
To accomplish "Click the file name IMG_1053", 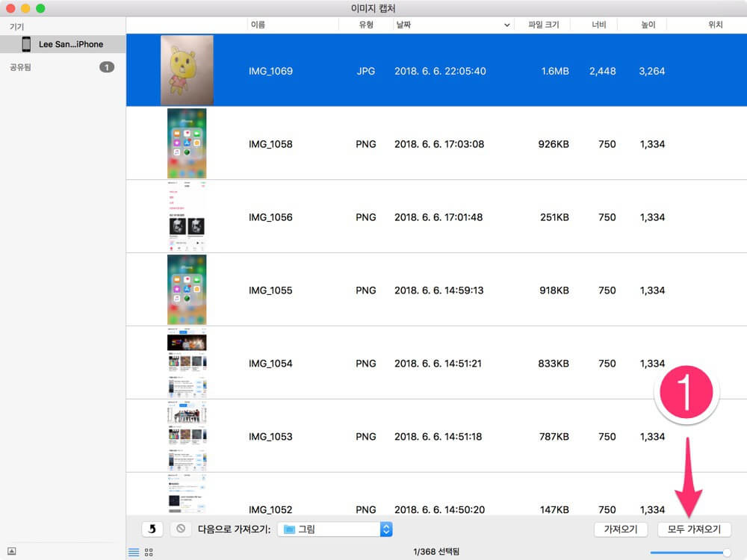I will point(270,437).
